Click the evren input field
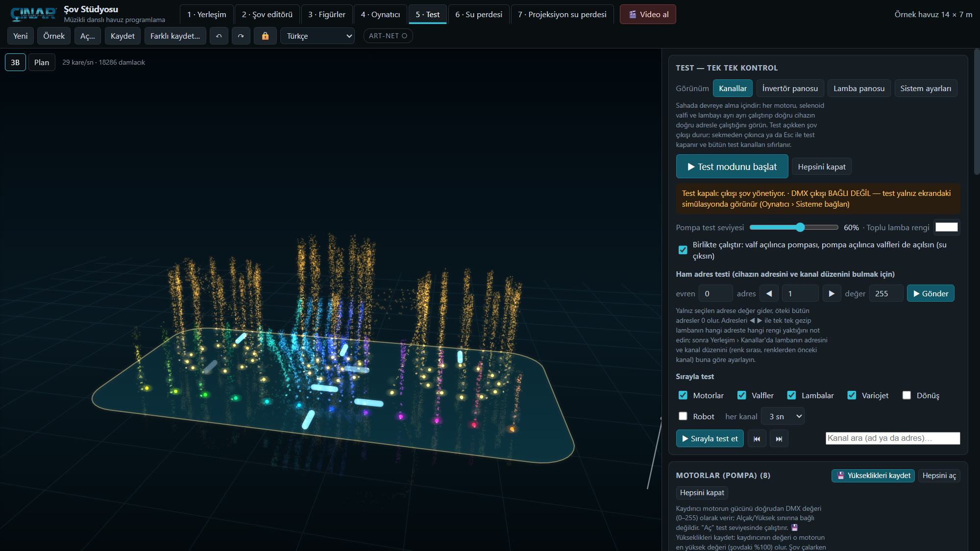Image resolution: width=980 pixels, height=551 pixels. pyautogui.click(x=715, y=293)
